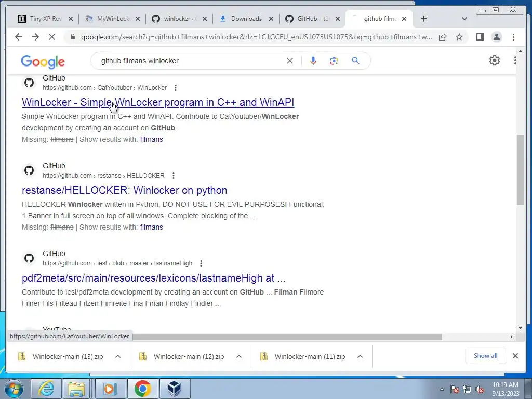Open the Google homepage logo
Screen dimensions: 532x399
pyautogui.click(x=43, y=61)
